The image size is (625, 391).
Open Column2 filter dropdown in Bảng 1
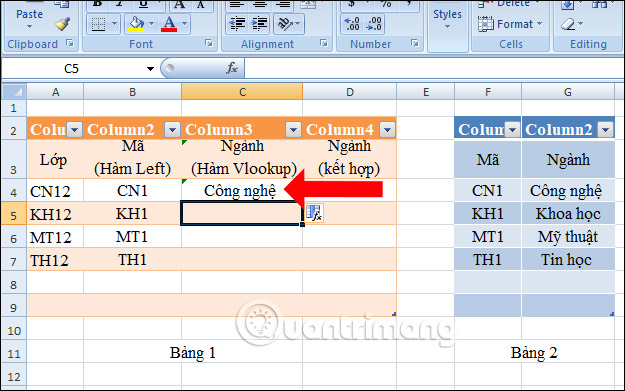173,130
